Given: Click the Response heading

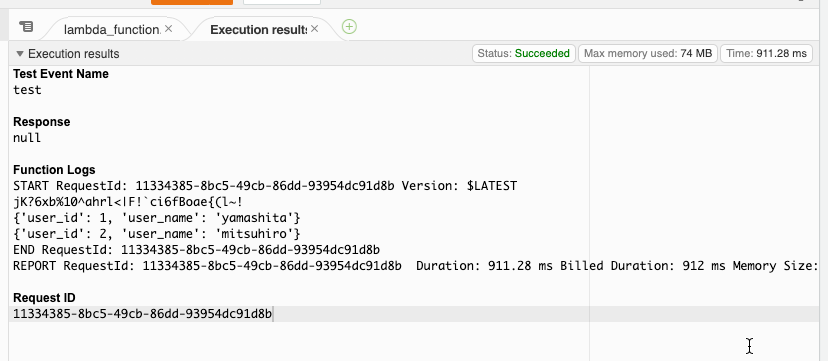Looking at the screenshot, I should (x=41, y=122).
